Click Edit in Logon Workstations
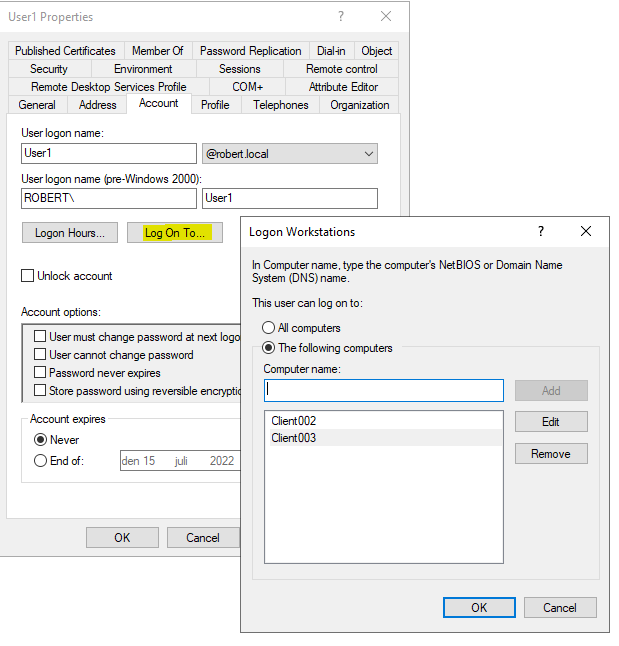The width and height of the screenshot is (619, 646). (x=551, y=422)
